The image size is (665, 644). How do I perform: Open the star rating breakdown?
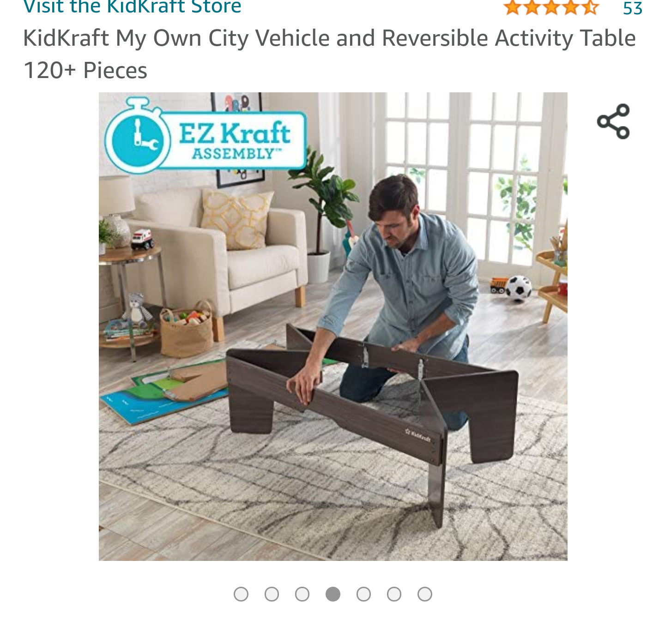tap(551, 7)
